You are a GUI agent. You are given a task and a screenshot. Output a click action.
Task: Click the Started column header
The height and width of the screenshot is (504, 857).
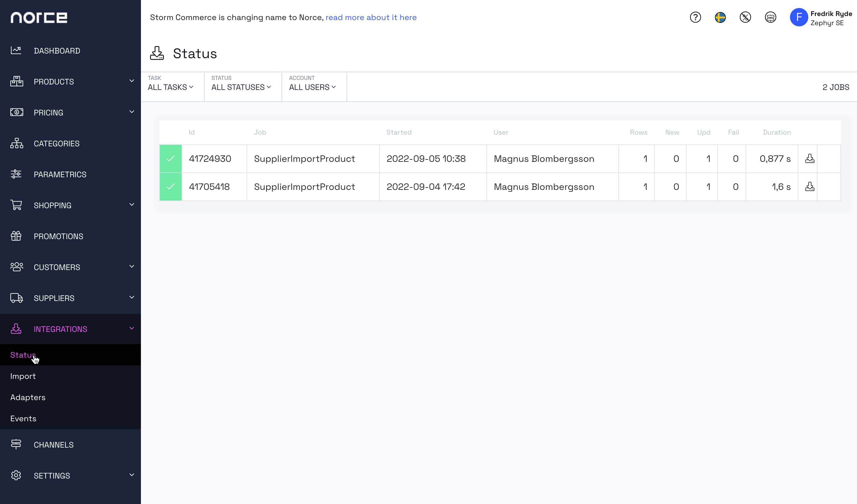coord(399,132)
